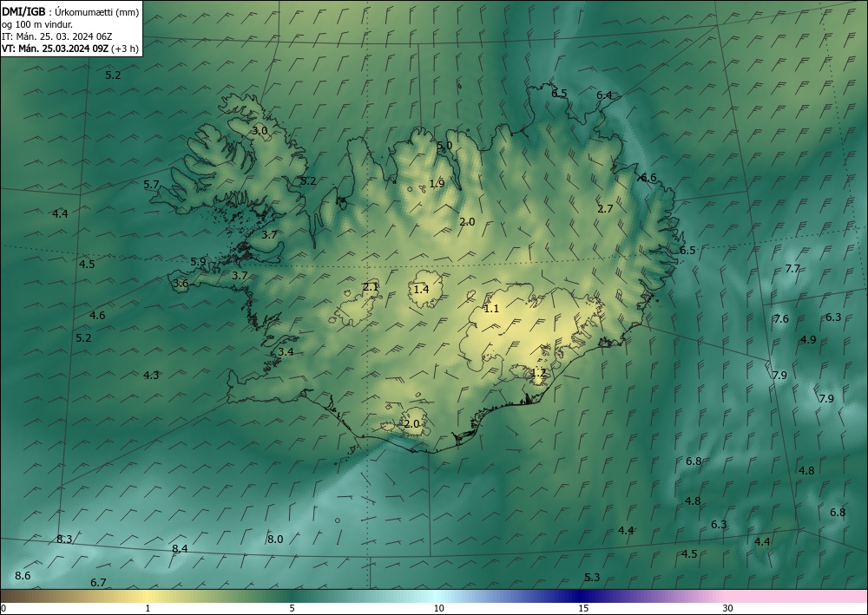Screen dimensions: 868x615
Task: Click the 0 tick label on the color scale
Action: point(3,608)
